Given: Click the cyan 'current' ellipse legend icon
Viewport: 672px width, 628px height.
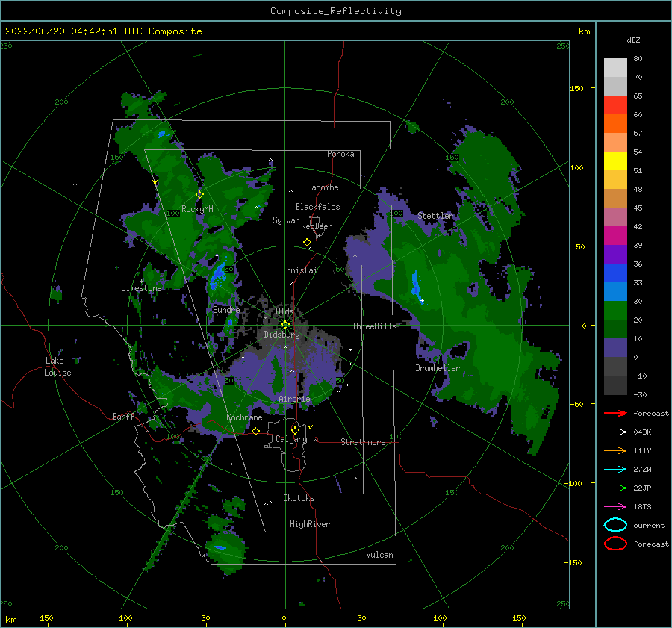Looking at the screenshot, I should pyautogui.click(x=615, y=525).
